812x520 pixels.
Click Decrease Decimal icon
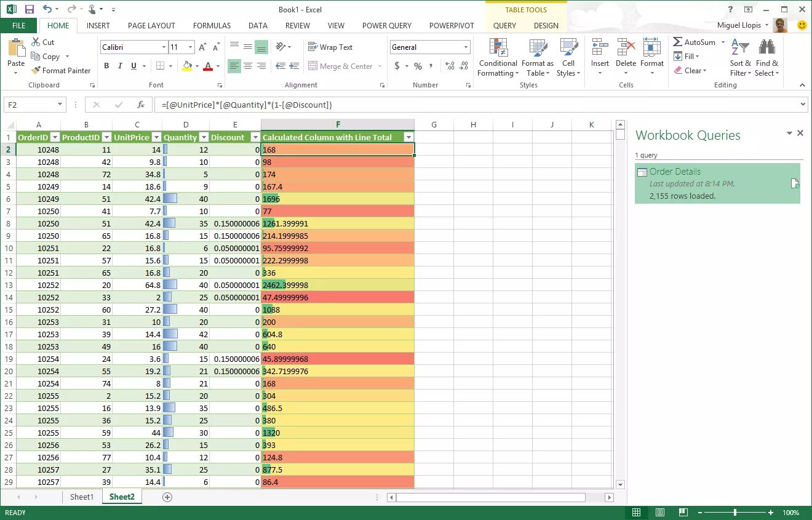[463, 66]
